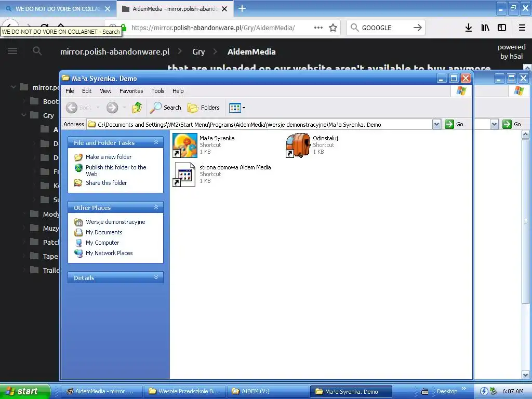Open the page actions three-dots menu
The image size is (532, 399).
pos(318,28)
